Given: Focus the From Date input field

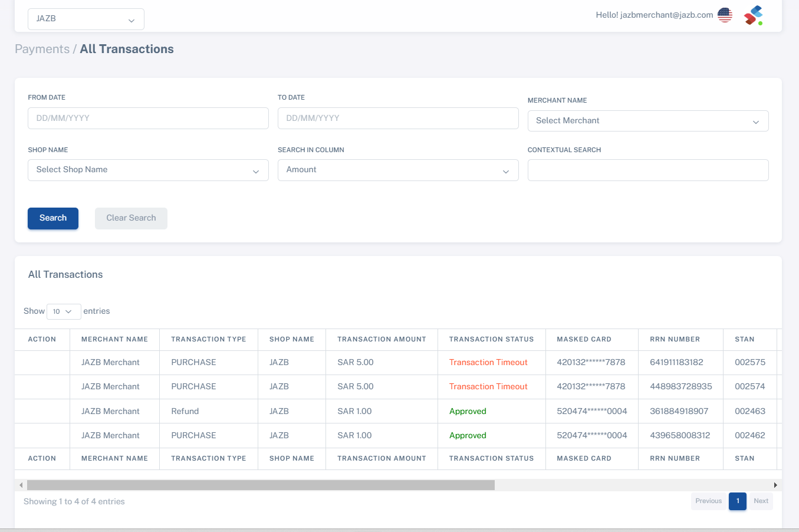Looking at the screenshot, I should [148, 119].
